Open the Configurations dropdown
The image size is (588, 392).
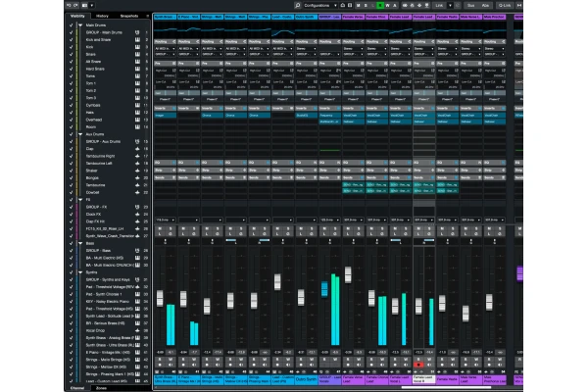(x=319, y=5)
